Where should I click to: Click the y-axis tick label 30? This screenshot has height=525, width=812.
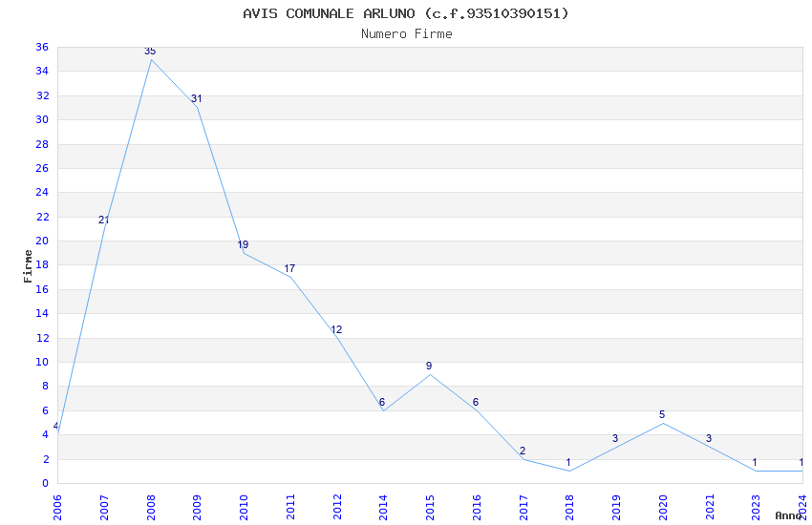pos(42,119)
